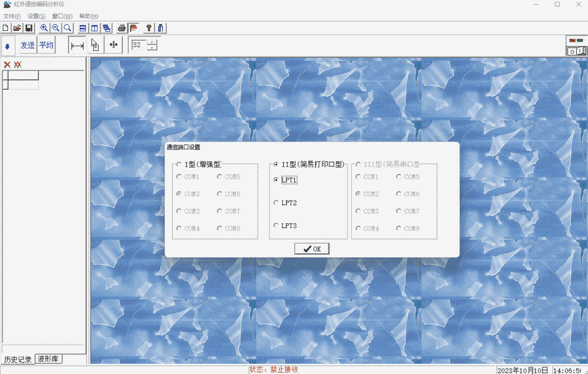This screenshot has width=588, height=374.
Task: Click the blue bottle icon after the help icon
Action: [160, 28]
